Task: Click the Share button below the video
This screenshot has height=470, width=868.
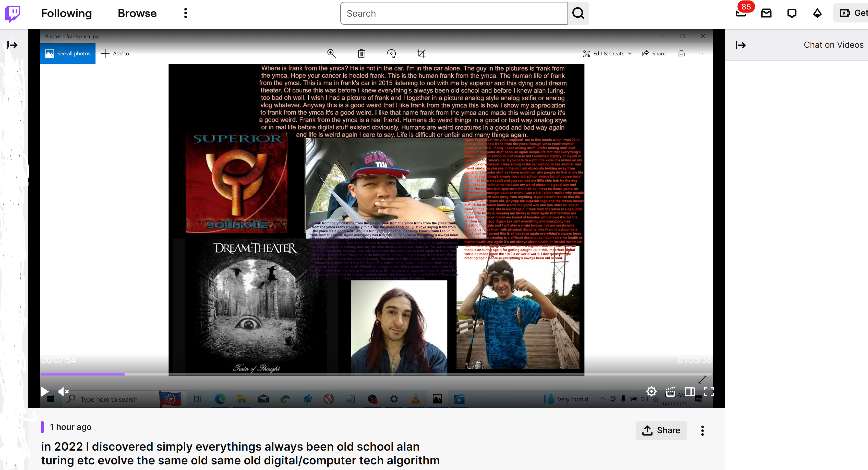Action: pyautogui.click(x=661, y=430)
